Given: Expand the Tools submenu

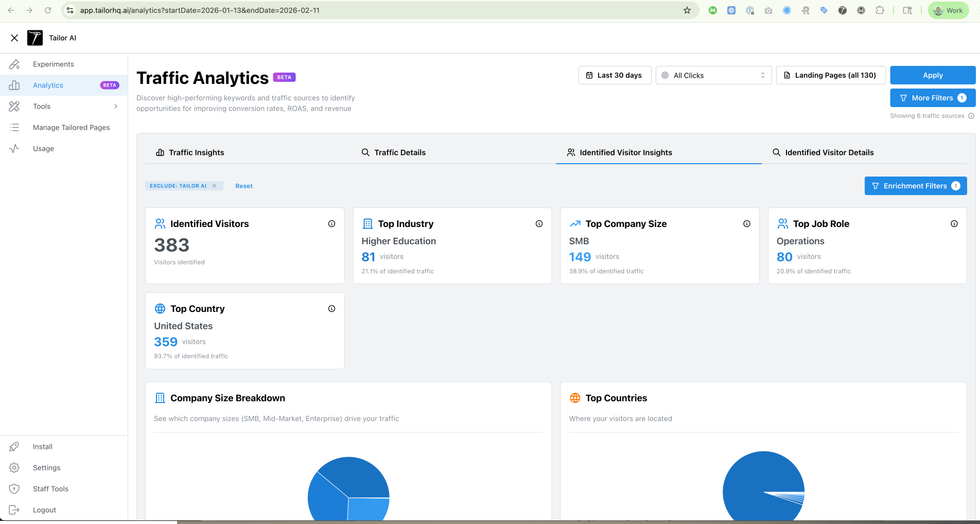Looking at the screenshot, I should (115, 106).
